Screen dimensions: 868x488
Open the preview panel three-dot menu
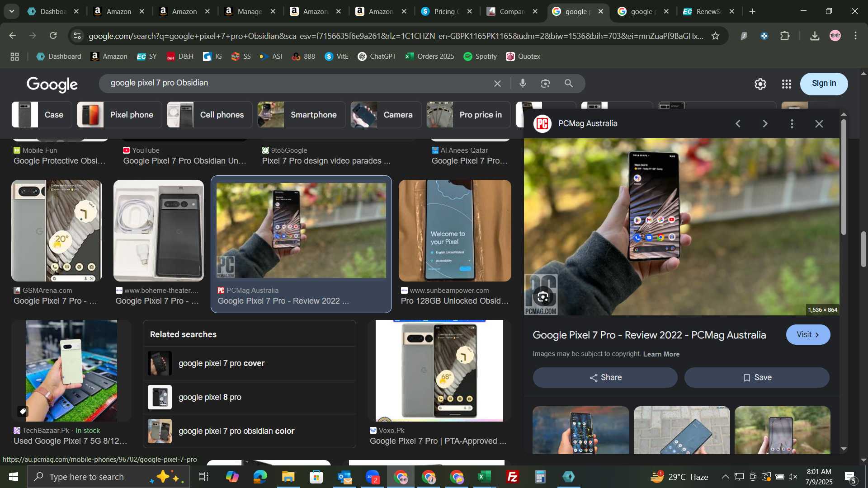pos(792,124)
